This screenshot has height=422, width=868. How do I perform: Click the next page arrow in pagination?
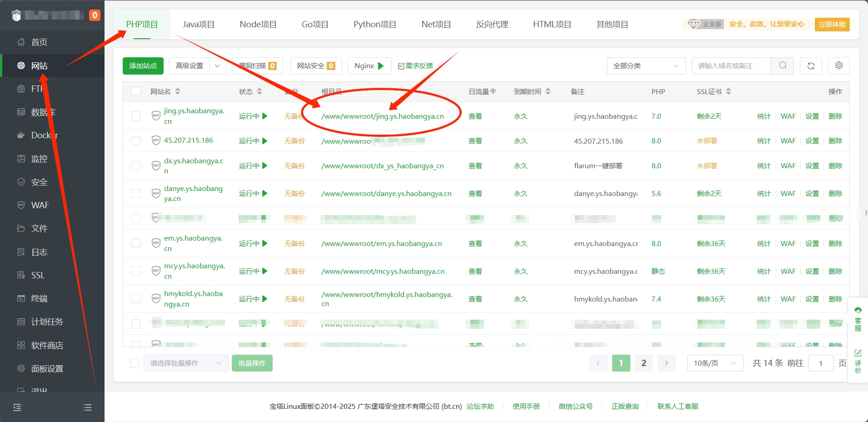666,363
